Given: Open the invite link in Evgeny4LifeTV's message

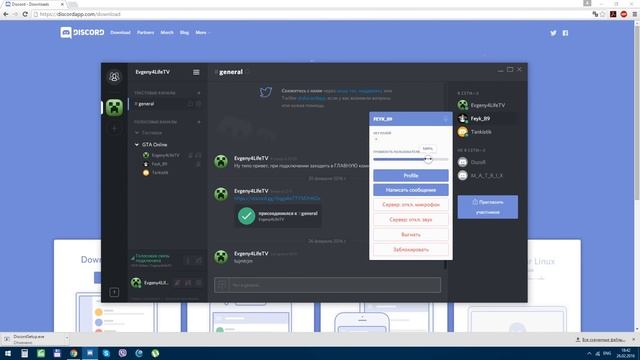Looking at the screenshot, I should (277, 198).
